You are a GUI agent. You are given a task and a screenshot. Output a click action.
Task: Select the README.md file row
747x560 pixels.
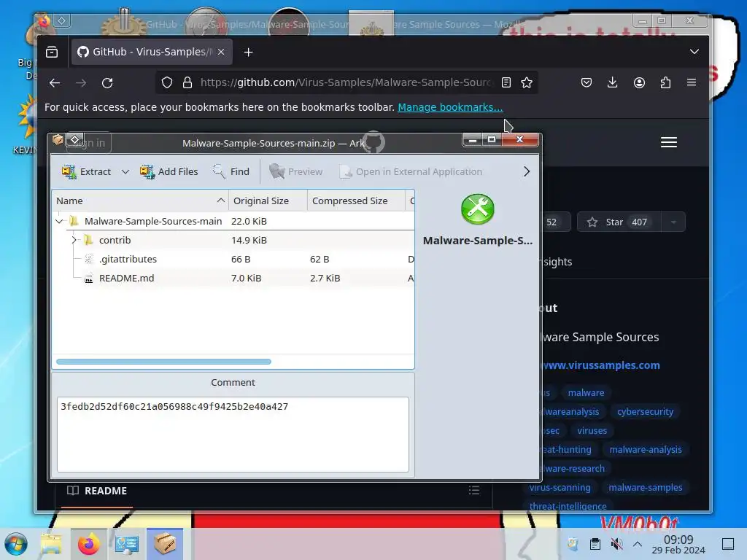click(x=233, y=278)
